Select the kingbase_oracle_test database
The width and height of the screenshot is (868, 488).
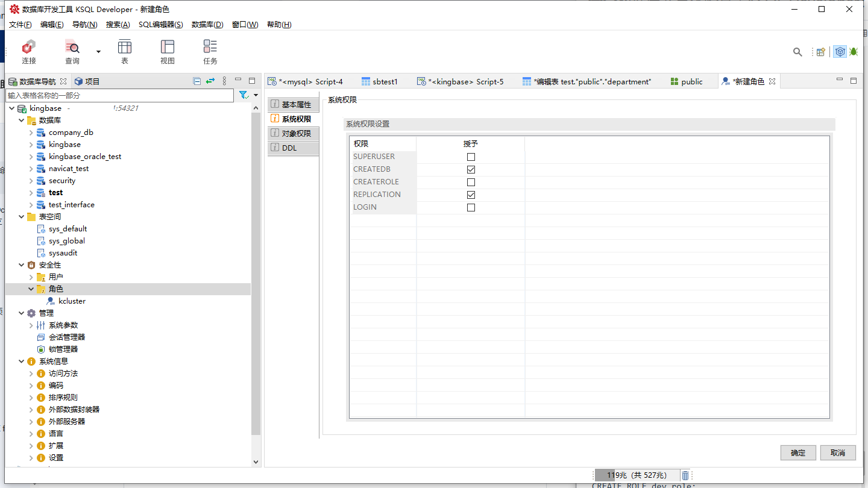85,157
